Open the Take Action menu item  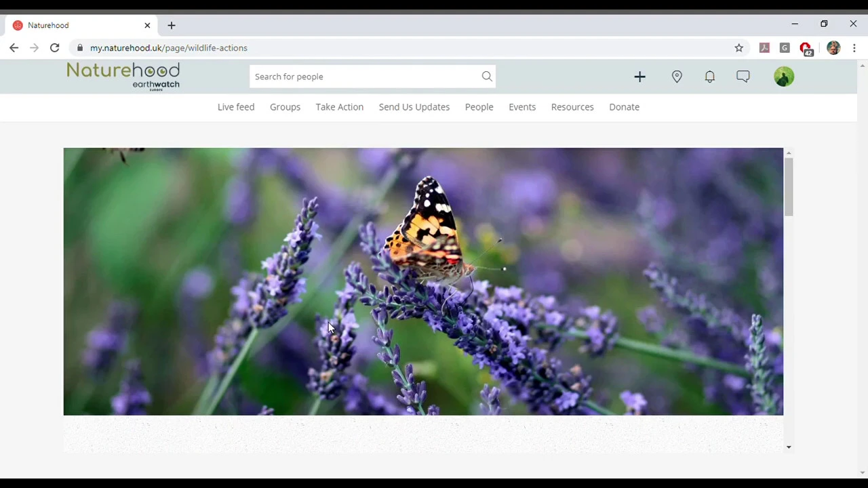[x=340, y=107]
